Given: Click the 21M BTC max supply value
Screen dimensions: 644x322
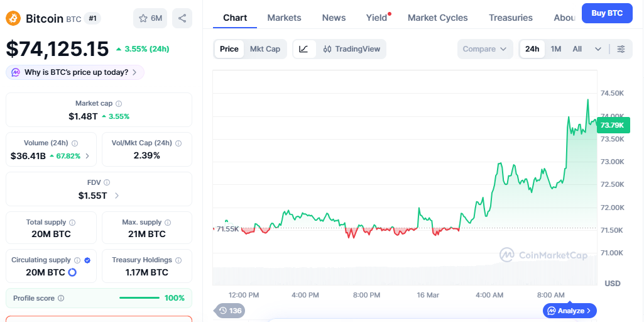Looking at the screenshot, I should click(146, 235).
